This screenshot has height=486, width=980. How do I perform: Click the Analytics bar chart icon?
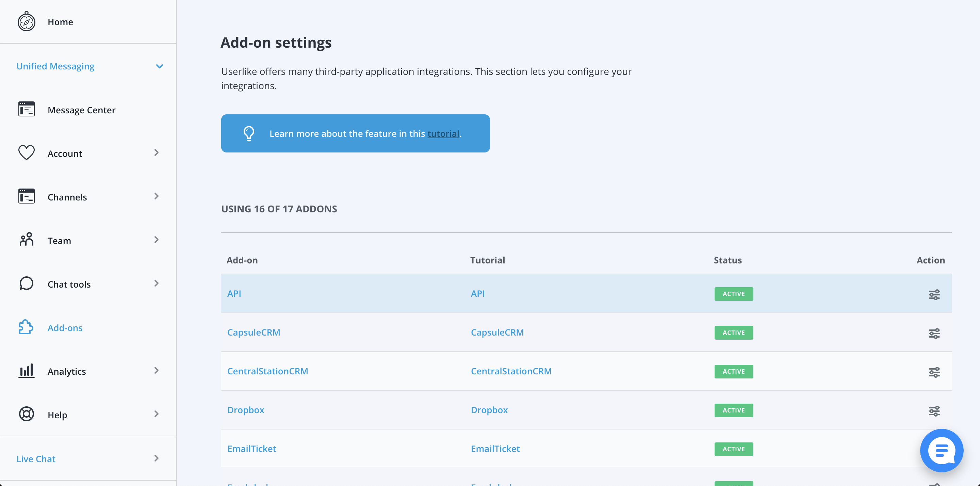tap(26, 370)
